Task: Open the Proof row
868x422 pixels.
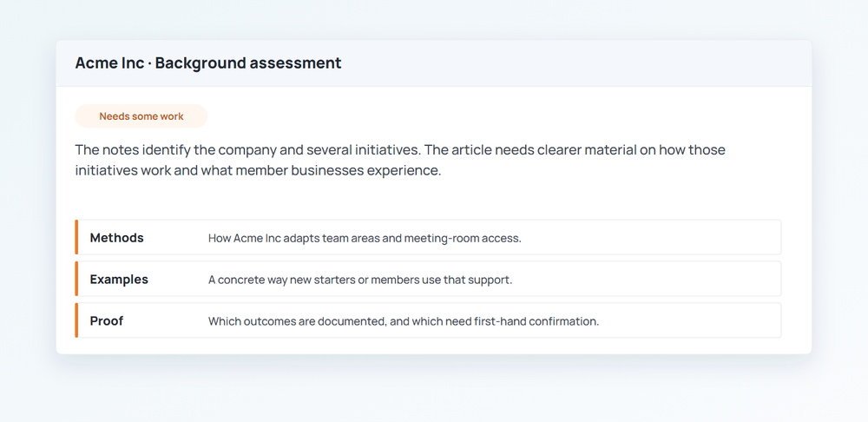Action: [x=428, y=320]
